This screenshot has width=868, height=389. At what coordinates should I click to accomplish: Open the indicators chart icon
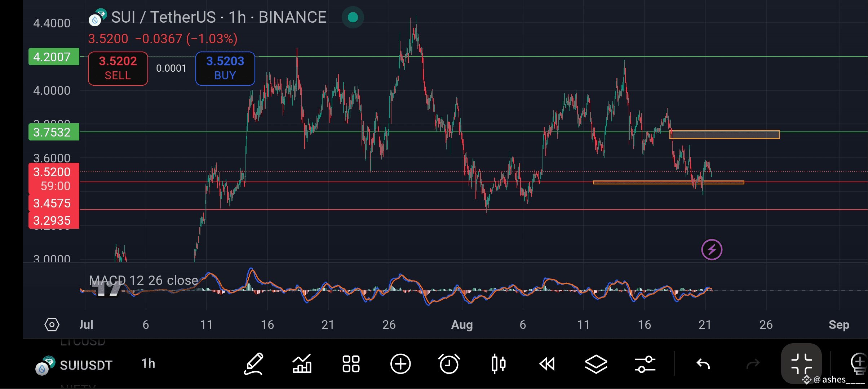pyautogui.click(x=302, y=364)
